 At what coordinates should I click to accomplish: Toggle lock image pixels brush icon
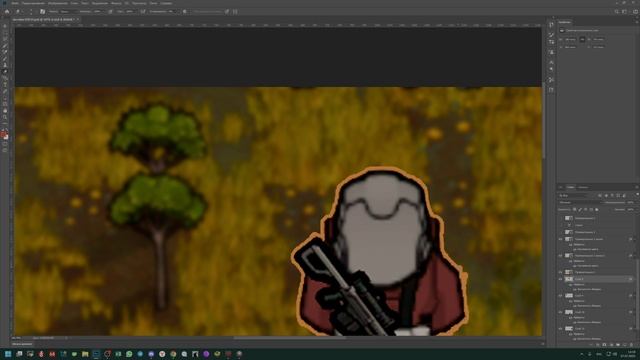point(580,209)
